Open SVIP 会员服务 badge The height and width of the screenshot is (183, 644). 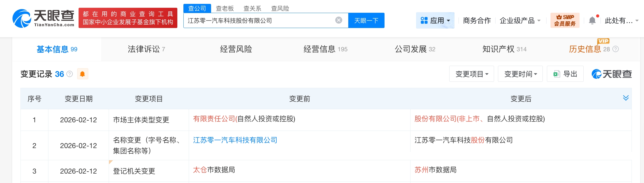coord(565,21)
